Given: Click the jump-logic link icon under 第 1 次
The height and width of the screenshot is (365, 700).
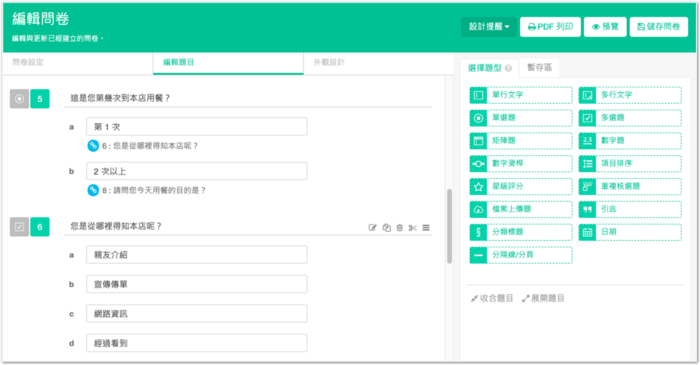Looking at the screenshot, I should coord(93,145).
